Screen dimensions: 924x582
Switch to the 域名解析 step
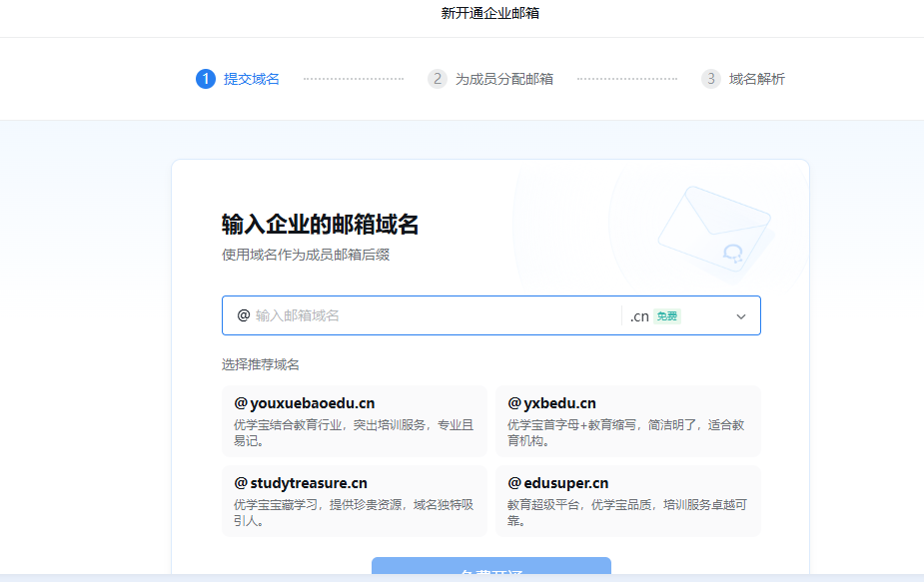point(756,79)
